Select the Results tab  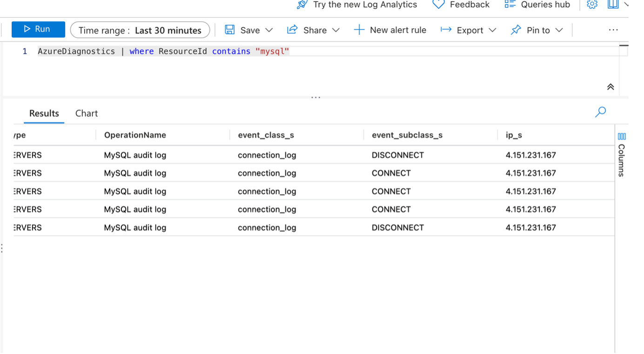click(x=44, y=113)
